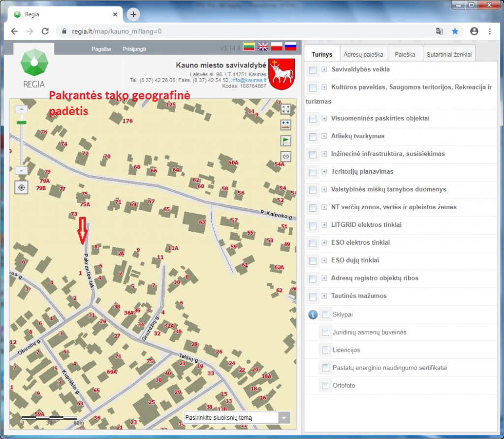Expand the Atliekų tvarkymas layer group
This screenshot has height=439, width=504.
(324, 136)
